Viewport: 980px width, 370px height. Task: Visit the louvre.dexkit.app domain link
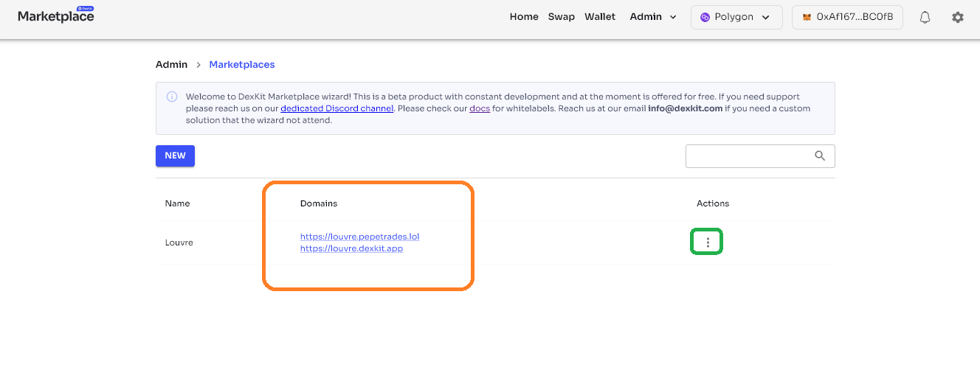pyautogui.click(x=351, y=248)
